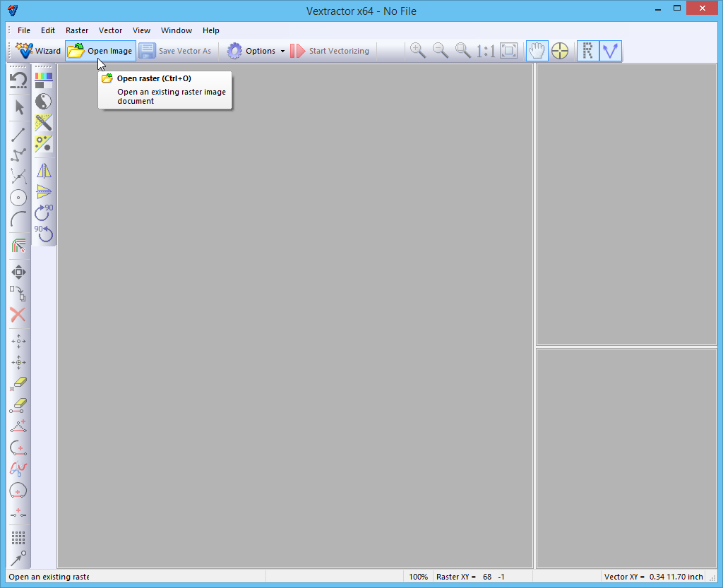Click the yellow crosshair target icon
723x588 pixels.
(560, 51)
